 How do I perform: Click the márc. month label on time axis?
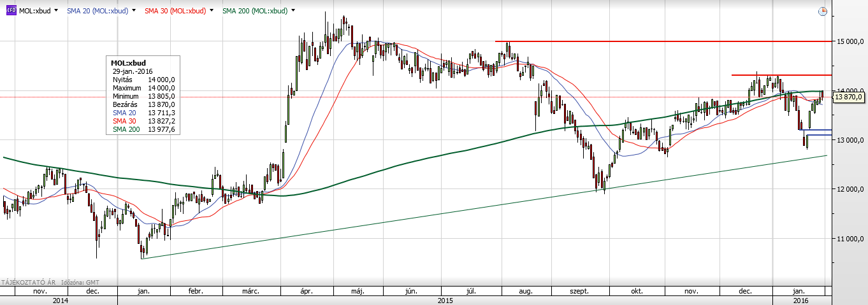250,291
